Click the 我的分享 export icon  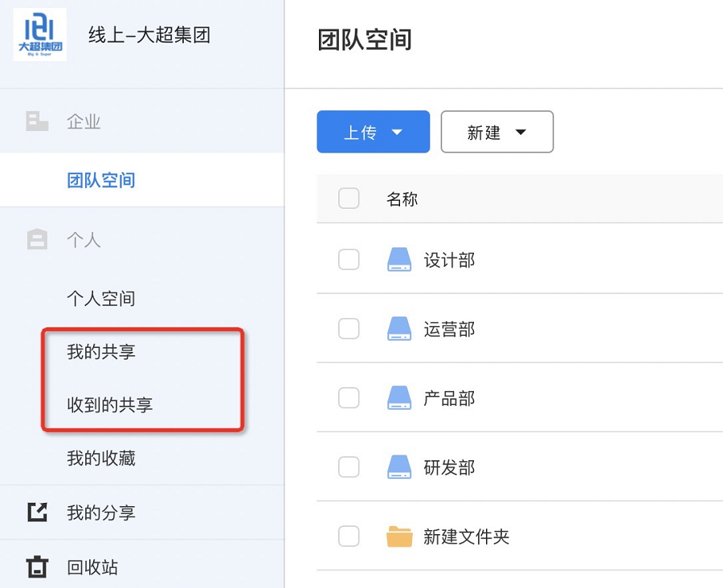point(37,512)
